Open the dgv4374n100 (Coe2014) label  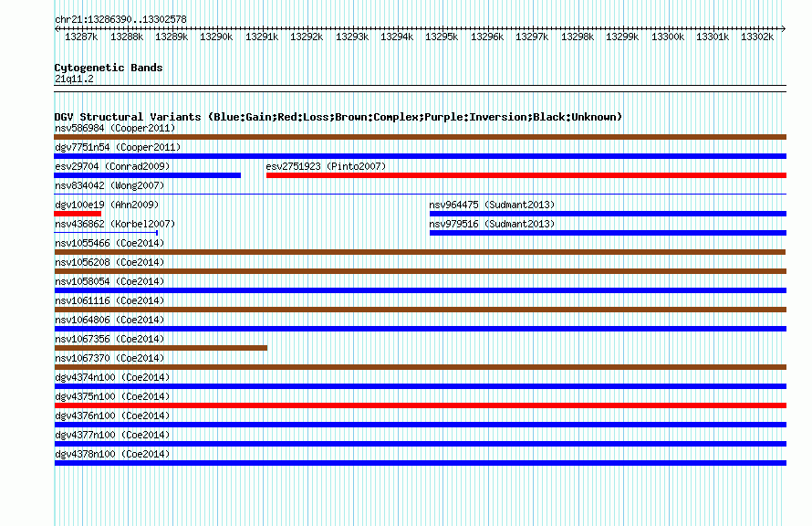coord(112,377)
